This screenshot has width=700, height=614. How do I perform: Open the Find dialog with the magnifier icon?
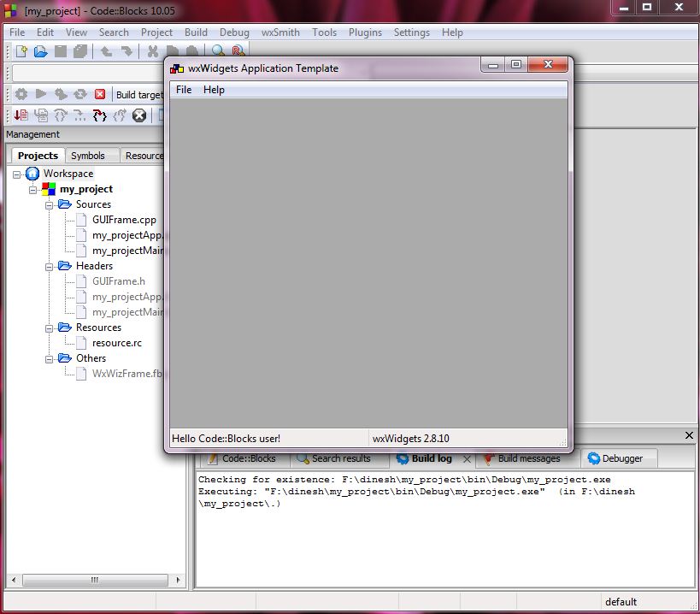(x=217, y=50)
